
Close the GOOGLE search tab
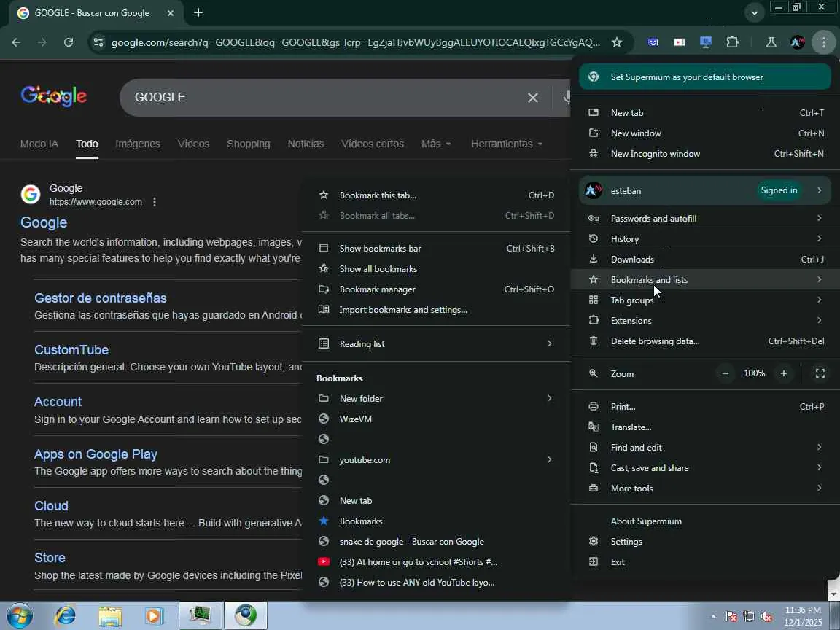tap(171, 13)
